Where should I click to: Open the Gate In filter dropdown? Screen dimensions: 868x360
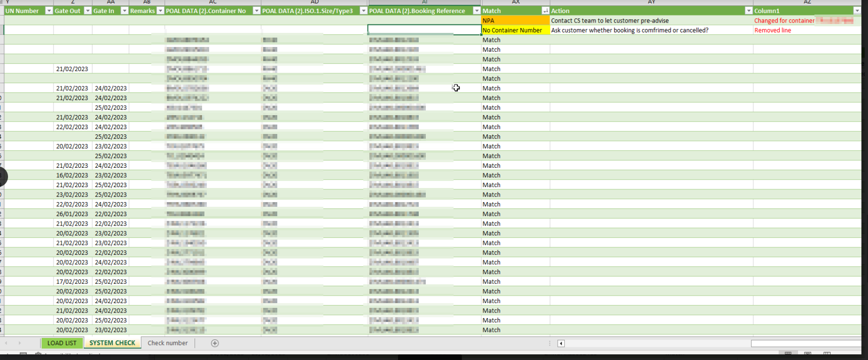[125, 11]
